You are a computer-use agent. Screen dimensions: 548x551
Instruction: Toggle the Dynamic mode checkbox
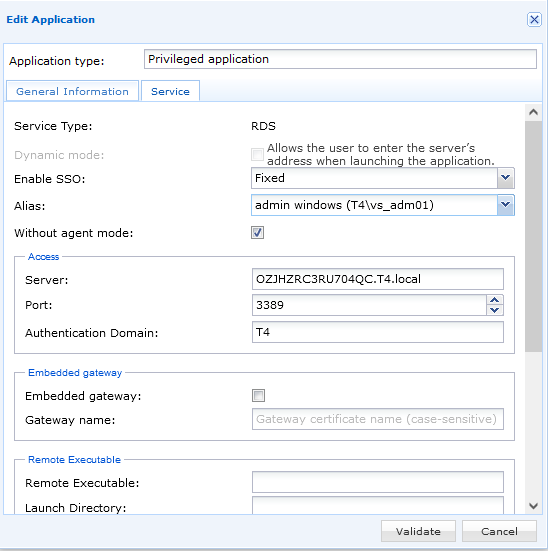tap(257, 154)
